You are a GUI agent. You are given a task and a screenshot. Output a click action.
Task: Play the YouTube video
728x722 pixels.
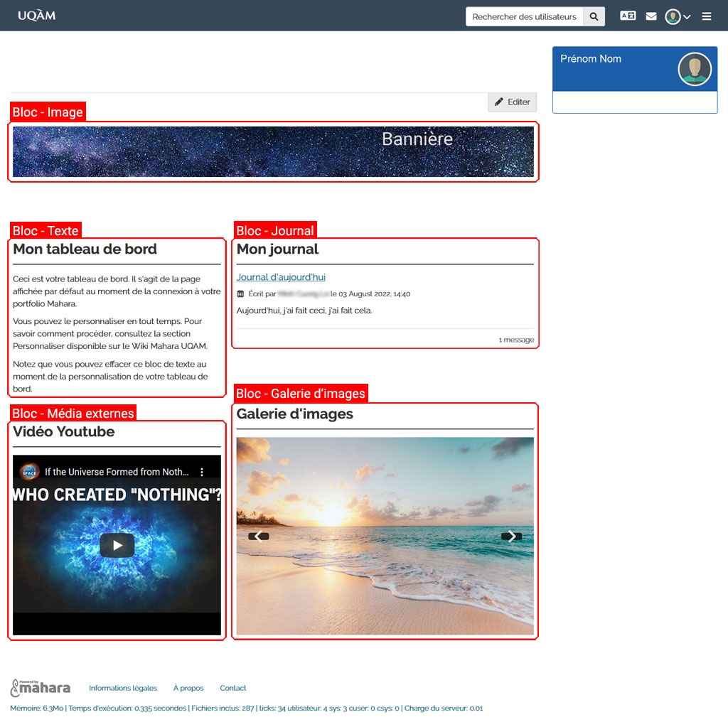pyautogui.click(x=117, y=545)
